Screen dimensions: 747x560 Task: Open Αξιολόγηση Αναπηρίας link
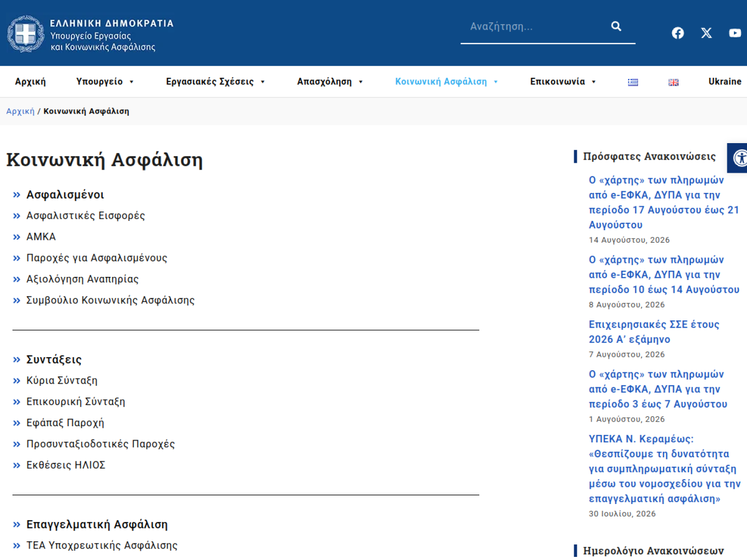tap(82, 279)
